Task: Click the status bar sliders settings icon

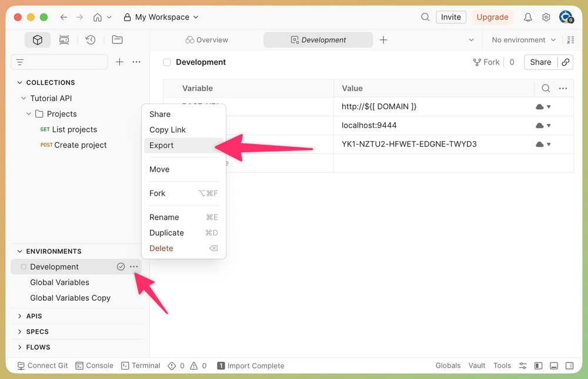Action: [523, 365]
